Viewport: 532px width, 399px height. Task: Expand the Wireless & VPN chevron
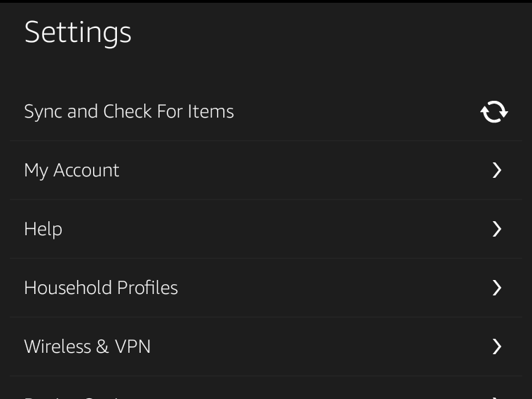(x=497, y=346)
